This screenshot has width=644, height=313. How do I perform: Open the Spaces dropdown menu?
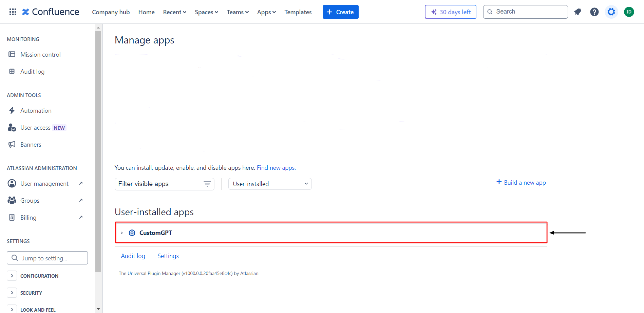coord(206,12)
